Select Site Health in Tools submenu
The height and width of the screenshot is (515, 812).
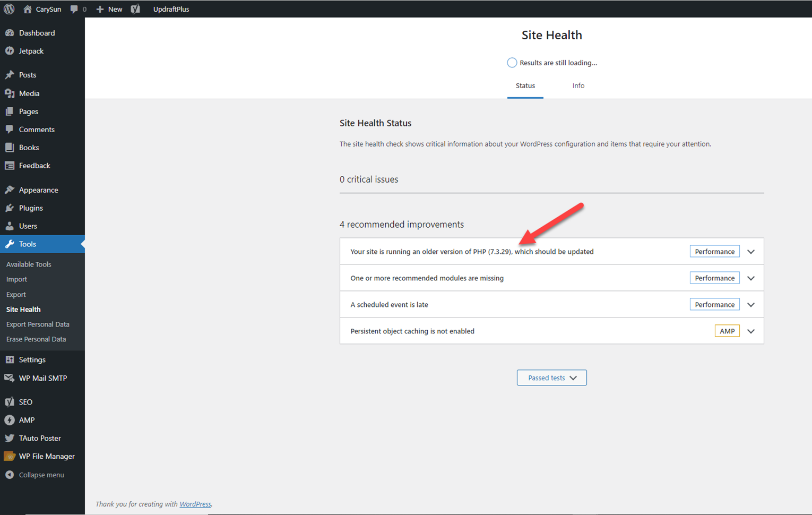click(23, 310)
